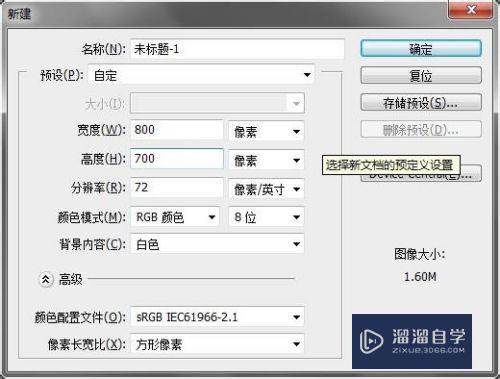
Task: Click the 高度 input field with 700
Action: (x=177, y=159)
